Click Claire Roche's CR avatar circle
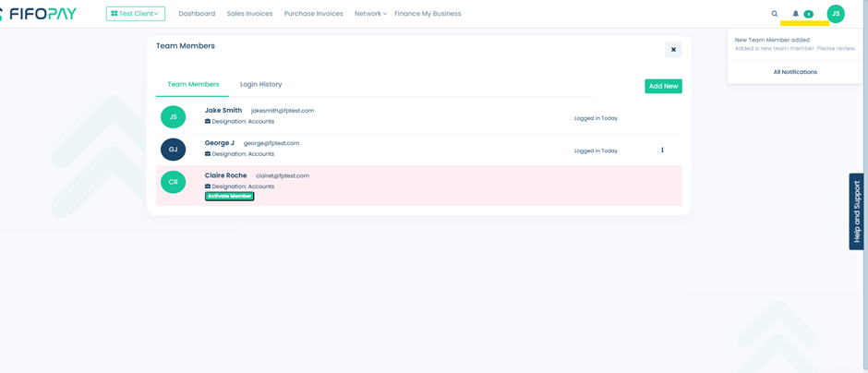Image resolution: width=868 pixels, height=373 pixels. click(x=173, y=182)
